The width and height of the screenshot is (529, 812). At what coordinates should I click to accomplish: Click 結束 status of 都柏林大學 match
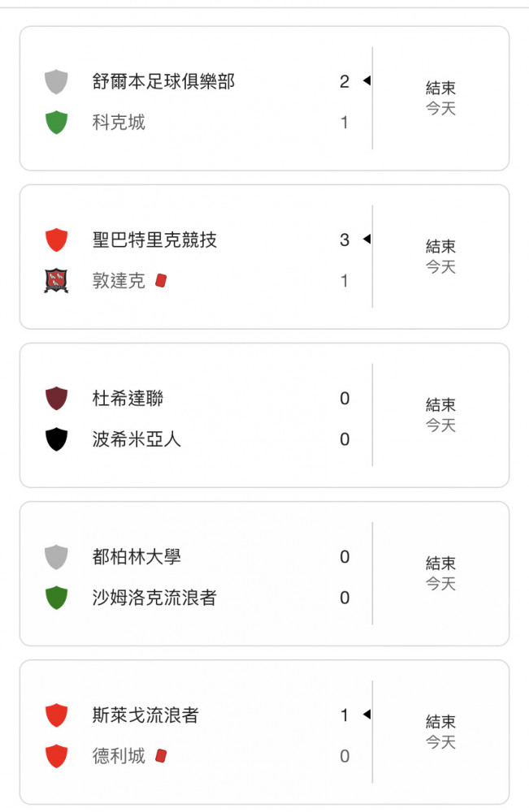tap(440, 563)
